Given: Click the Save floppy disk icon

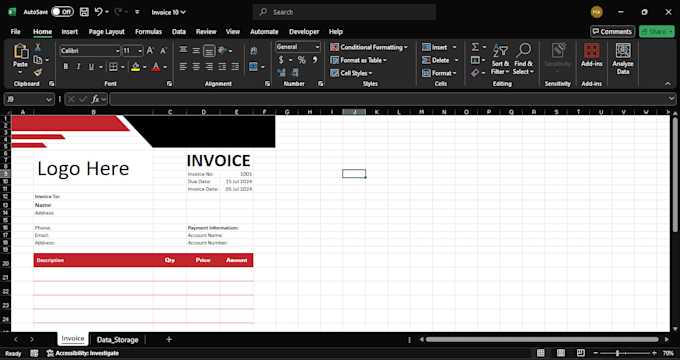Looking at the screenshot, I should 85,12.
